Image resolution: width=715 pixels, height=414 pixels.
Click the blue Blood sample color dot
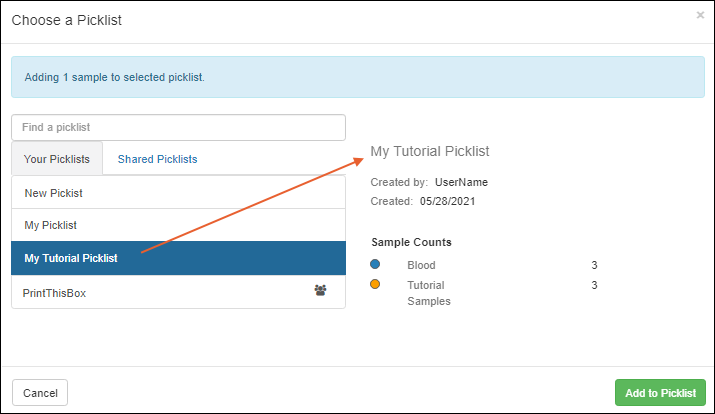pyautogui.click(x=375, y=265)
